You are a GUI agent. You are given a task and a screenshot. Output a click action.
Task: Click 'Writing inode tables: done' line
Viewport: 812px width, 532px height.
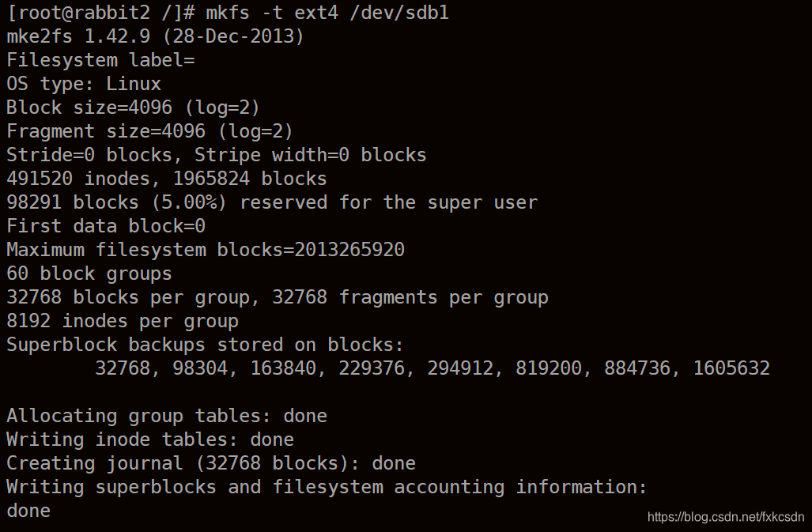coord(150,440)
